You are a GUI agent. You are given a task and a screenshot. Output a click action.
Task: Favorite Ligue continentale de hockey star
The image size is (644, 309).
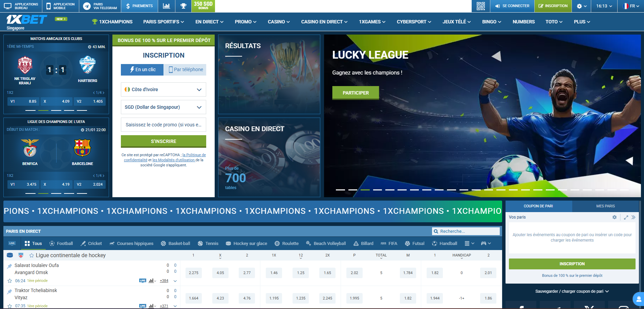[x=31, y=255]
